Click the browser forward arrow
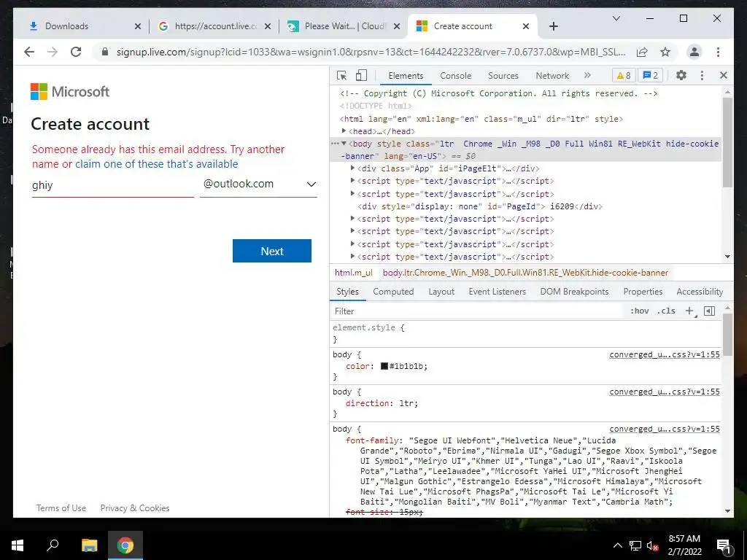Image resolution: width=747 pixels, height=560 pixels. 53,52
